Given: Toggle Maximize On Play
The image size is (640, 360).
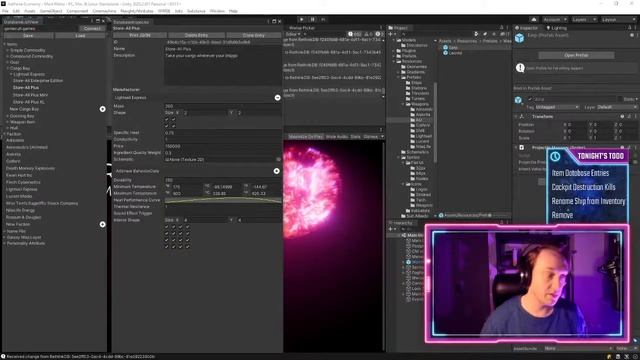Looking at the screenshot, I should click(x=306, y=136).
